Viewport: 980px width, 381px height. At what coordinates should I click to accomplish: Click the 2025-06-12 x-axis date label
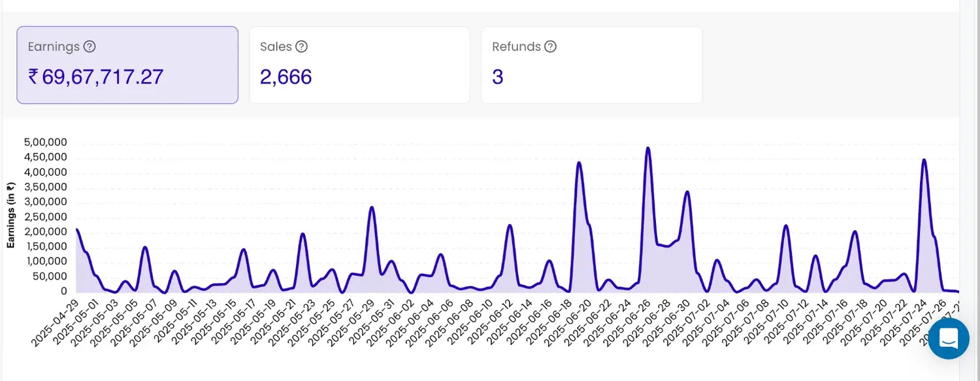pyautogui.click(x=493, y=322)
